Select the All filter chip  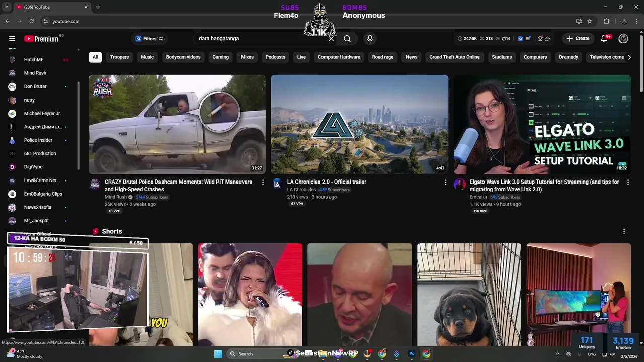click(x=95, y=57)
